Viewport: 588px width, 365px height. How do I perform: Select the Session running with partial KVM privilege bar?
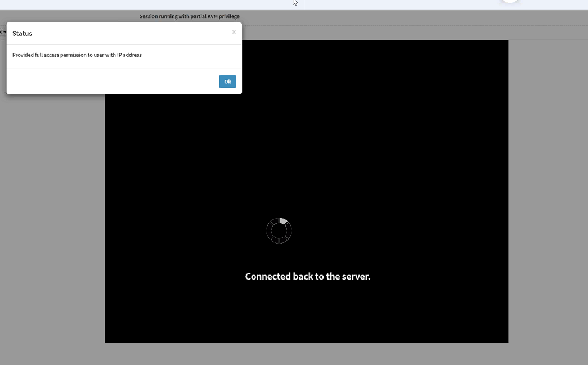point(189,16)
